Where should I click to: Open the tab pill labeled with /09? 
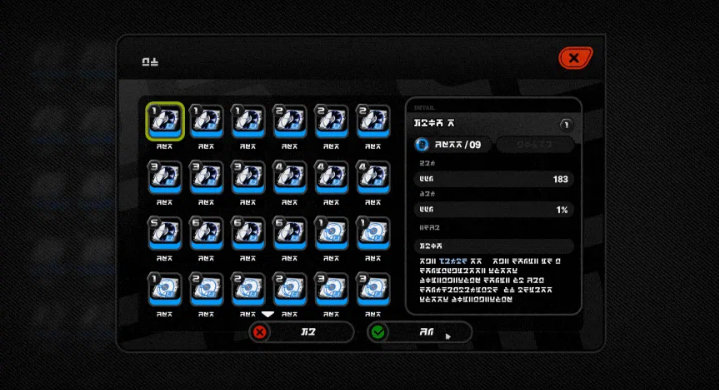452,145
